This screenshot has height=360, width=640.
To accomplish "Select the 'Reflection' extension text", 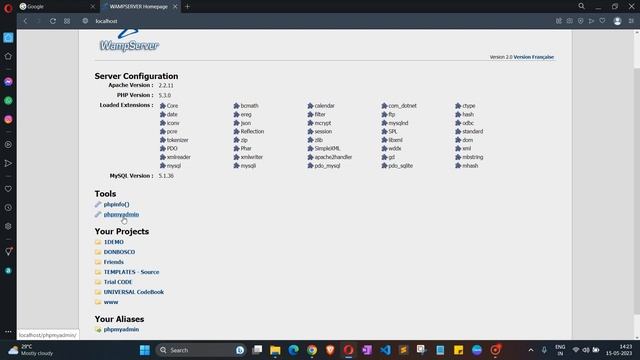I will tap(252, 131).
